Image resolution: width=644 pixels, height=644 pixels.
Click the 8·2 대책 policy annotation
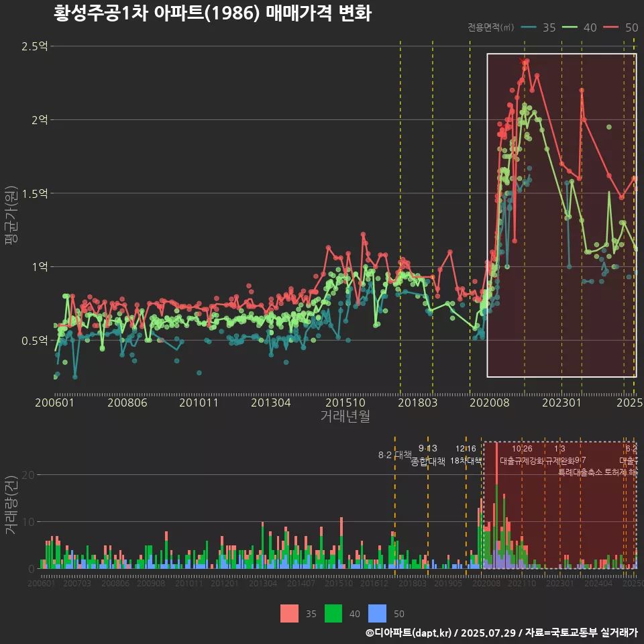394,455
